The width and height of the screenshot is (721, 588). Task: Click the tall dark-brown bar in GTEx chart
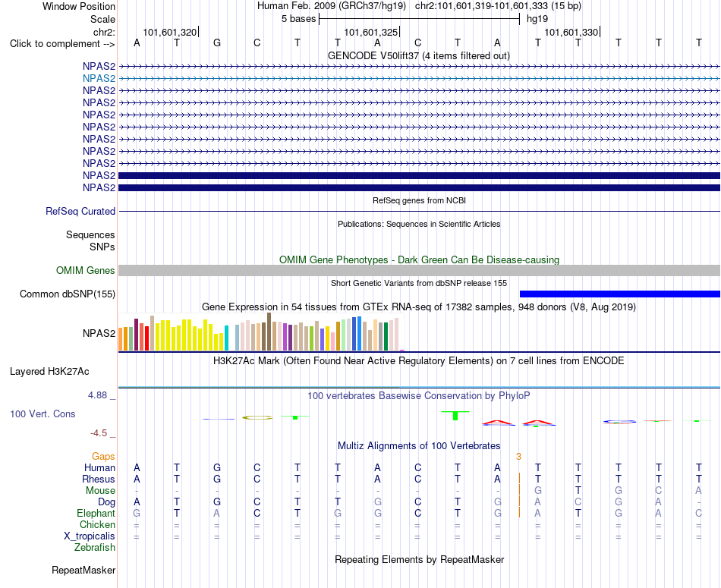(x=269, y=332)
